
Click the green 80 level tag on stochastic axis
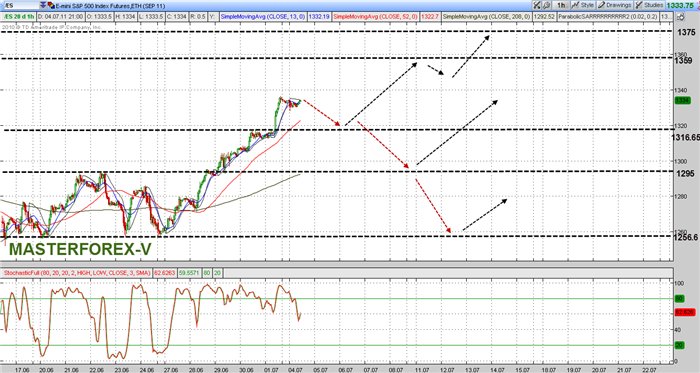point(679,298)
